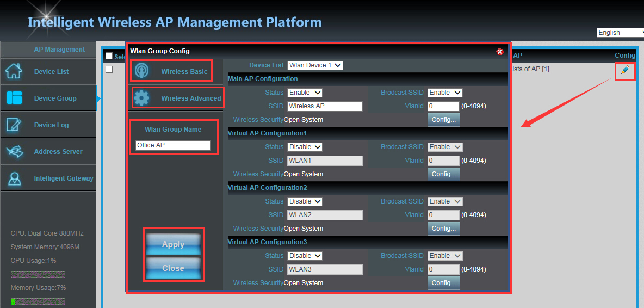This screenshot has width=644, height=308.
Task: Click Virtual AP Configuration1 VlanId field
Action: 443,161
